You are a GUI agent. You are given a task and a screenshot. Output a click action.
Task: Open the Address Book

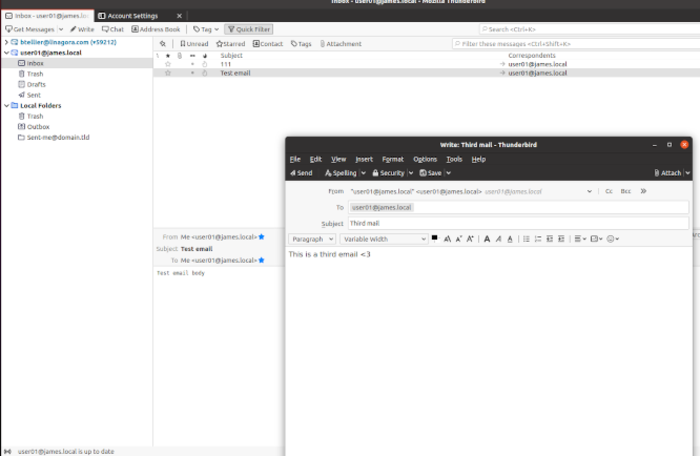(156, 29)
